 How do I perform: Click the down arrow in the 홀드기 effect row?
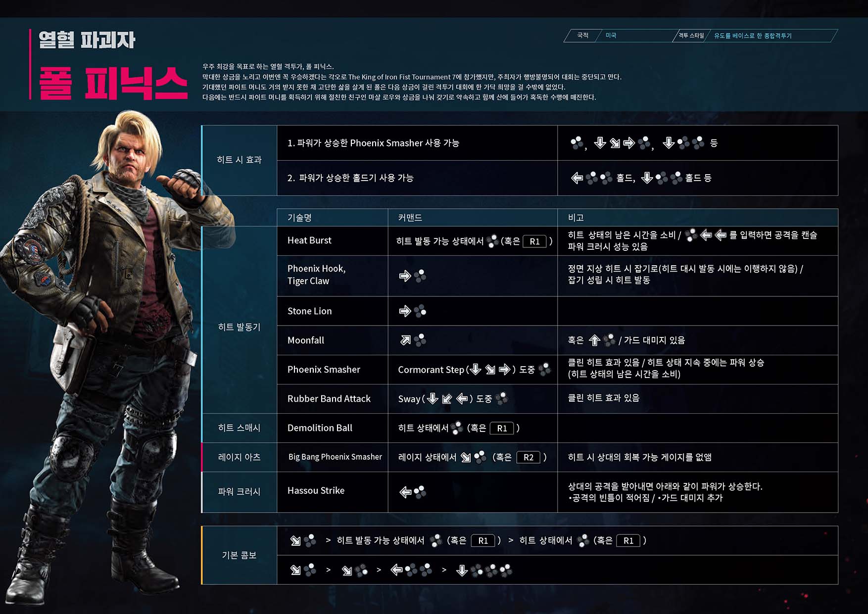click(x=647, y=178)
